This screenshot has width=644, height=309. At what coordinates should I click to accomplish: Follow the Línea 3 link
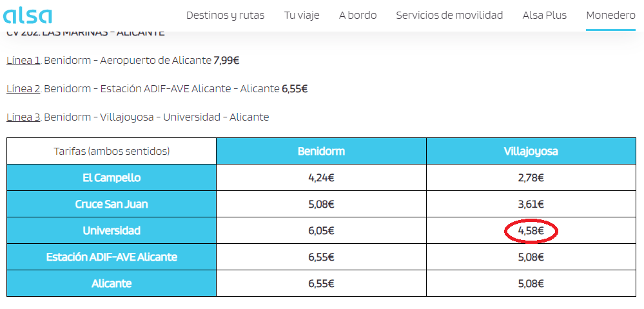(24, 117)
